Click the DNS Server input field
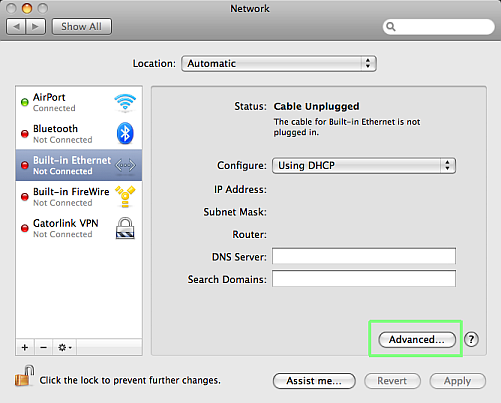 click(x=364, y=256)
